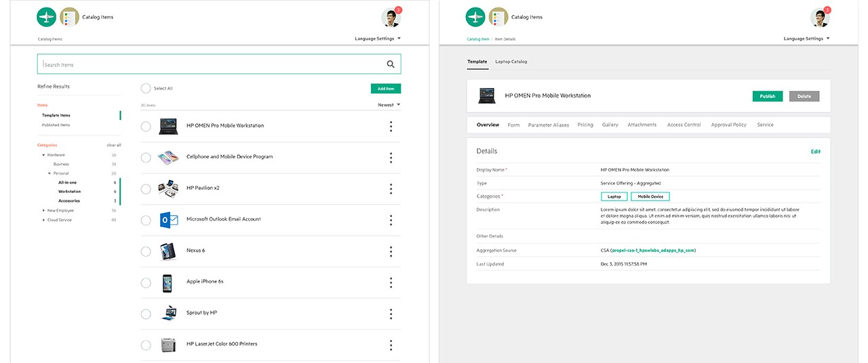This screenshot has height=363, width=868.
Task: Expand the New Employee category
Action: (44, 211)
